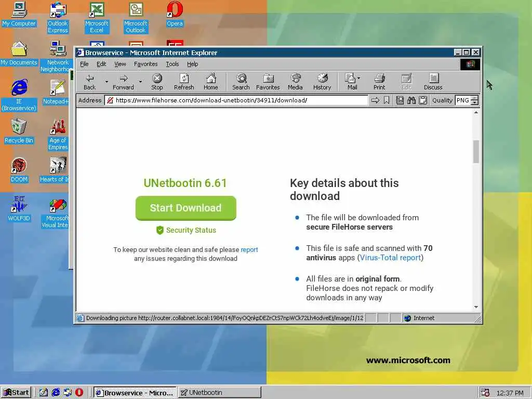Image resolution: width=532 pixels, height=399 pixels.
Task: Click the Quality PNG value field
Action: pyautogui.click(x=463, y=100)
